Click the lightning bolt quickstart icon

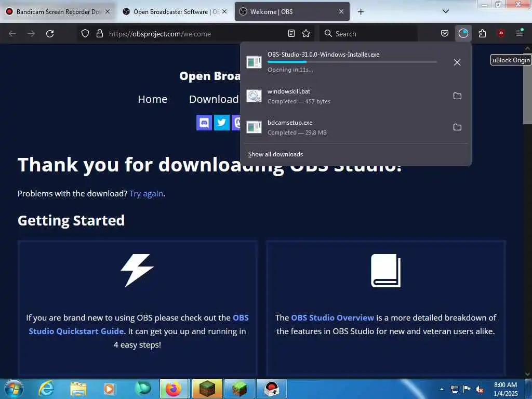[137, 270]
